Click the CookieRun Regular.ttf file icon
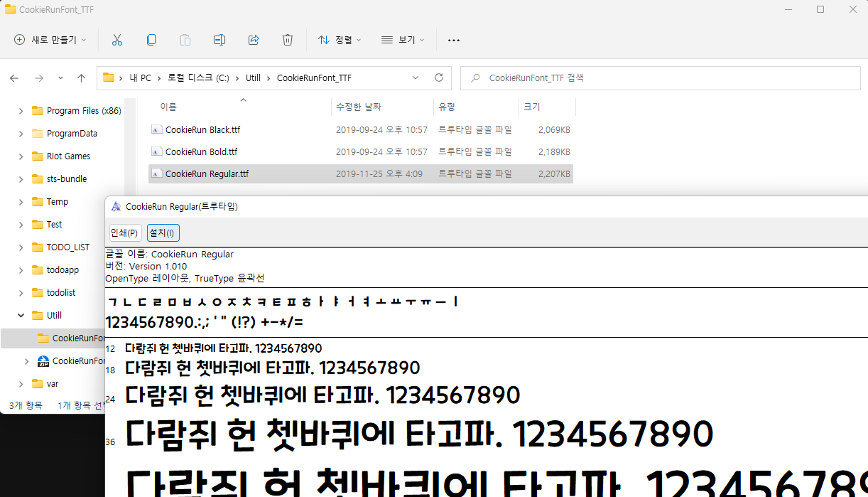 pyautogui.click(x=156, y=173)
